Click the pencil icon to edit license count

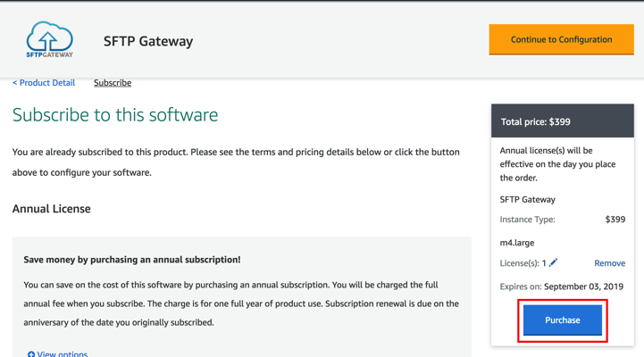(553, 262)
